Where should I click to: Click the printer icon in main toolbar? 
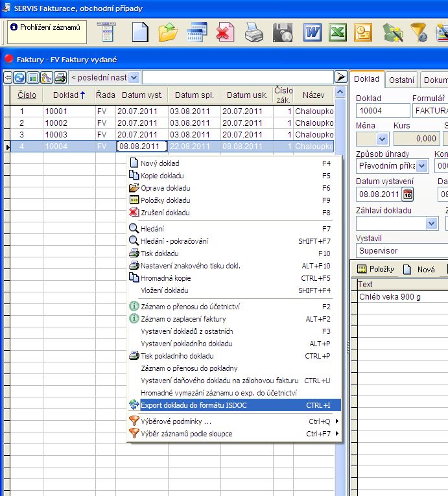pos(253,32)
